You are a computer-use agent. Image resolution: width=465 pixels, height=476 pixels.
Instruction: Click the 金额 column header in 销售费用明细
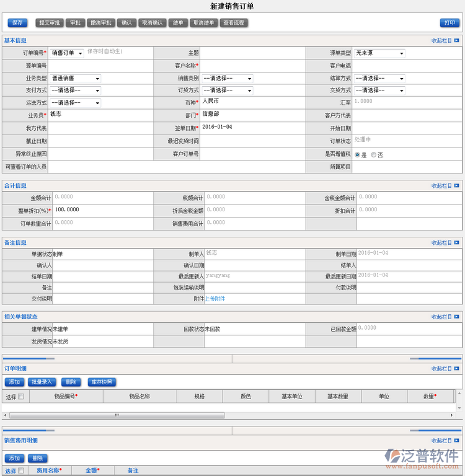92,470
